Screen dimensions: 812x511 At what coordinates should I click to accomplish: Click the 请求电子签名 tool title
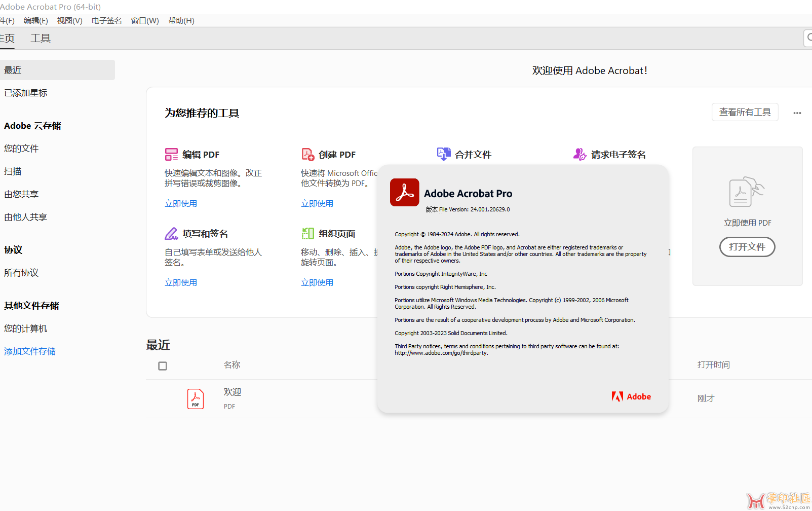point(618,155)
